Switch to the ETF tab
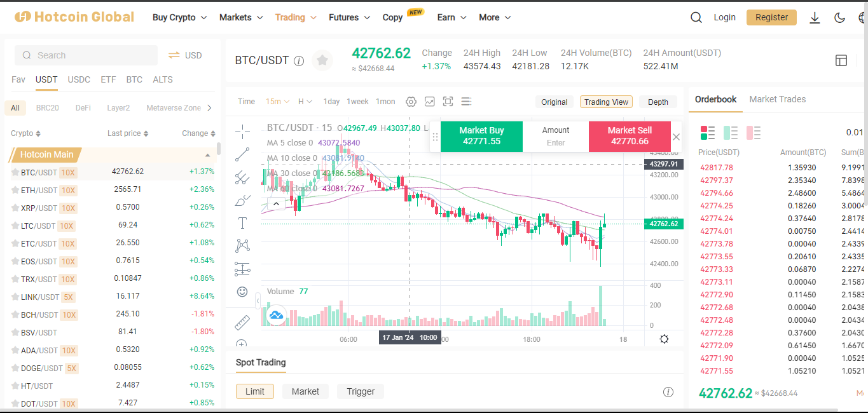Screen dimensions: 868x413 [108, 79]
